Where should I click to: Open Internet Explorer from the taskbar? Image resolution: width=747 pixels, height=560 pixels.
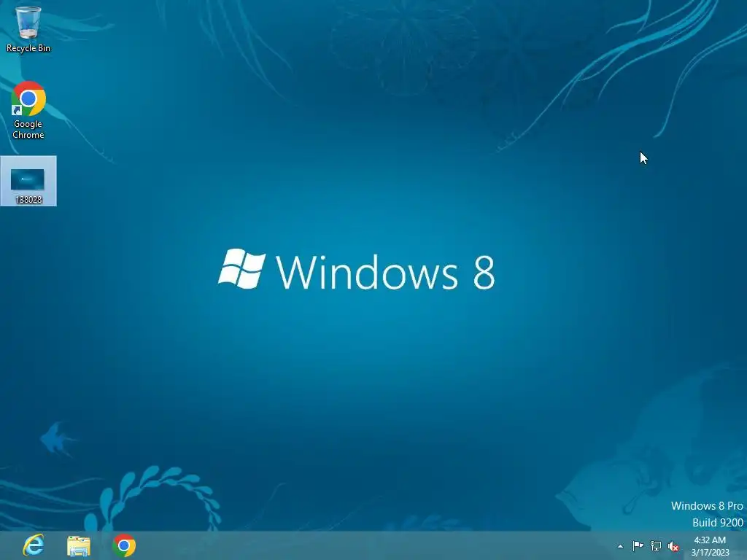(x=33, y=545)
